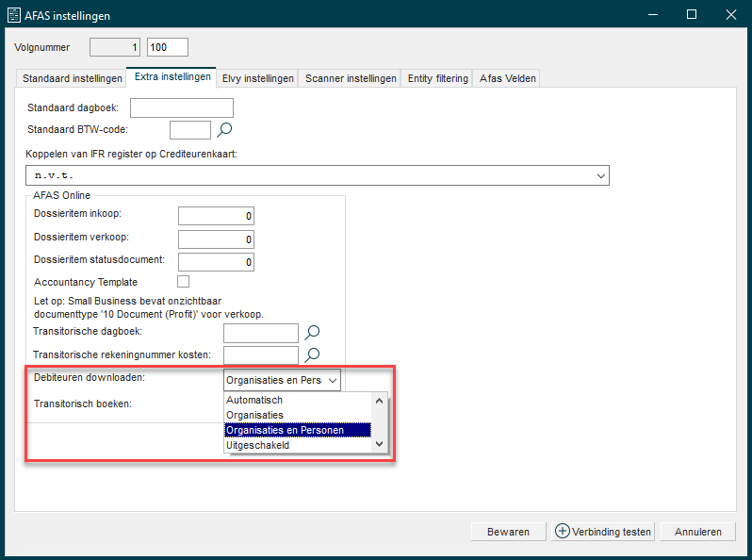Open the Entity filtering tab
752x560 pixels.
(x=438, y=78)
